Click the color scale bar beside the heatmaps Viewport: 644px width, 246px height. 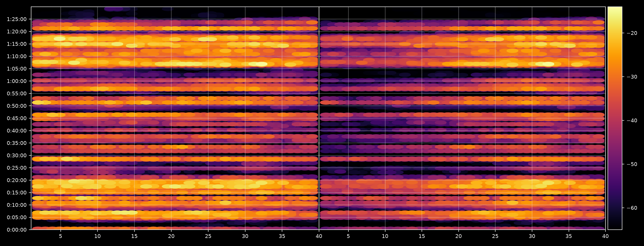click(615, 118)
